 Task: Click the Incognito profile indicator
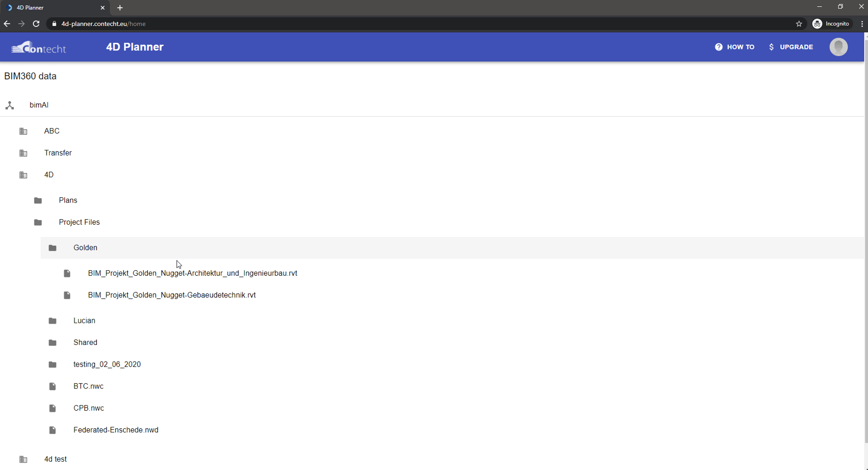tap(831, 24)
